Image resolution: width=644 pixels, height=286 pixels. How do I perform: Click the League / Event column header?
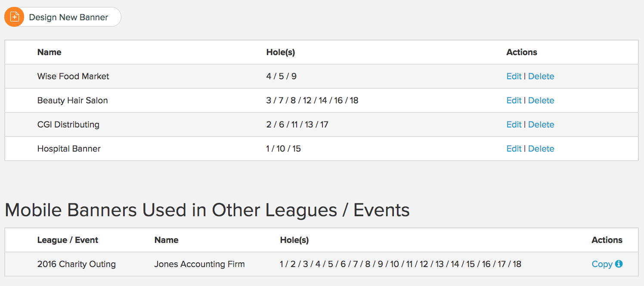click(68, 240)
